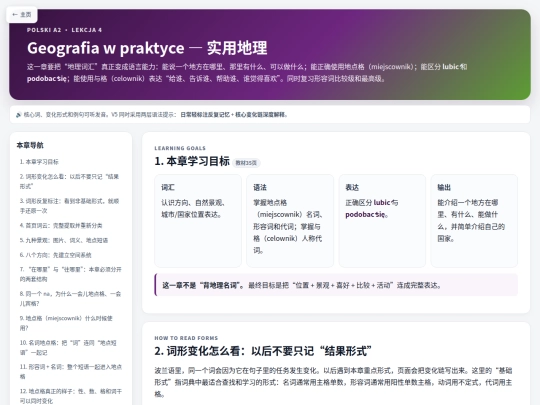Open nav item 12 地点格真正的样子
Viewport: 540px width, 405px height.
click(70, 396)
